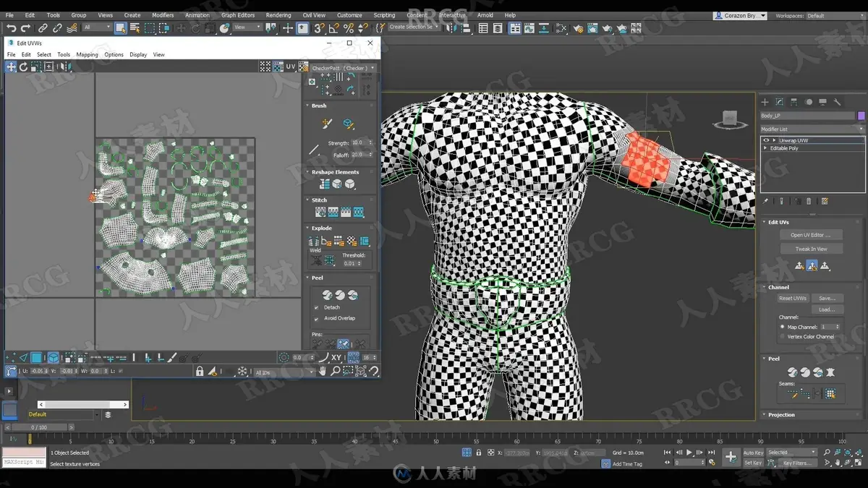Open the Modifier List dropdown

812,129
